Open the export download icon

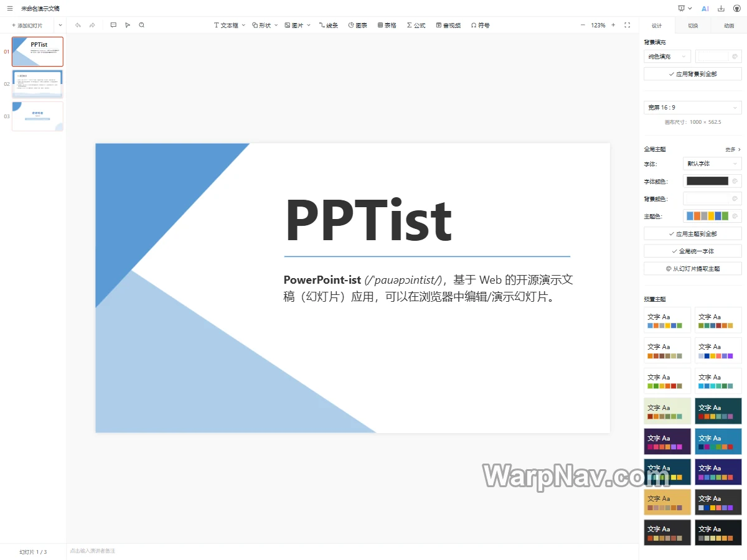(721, 8)
